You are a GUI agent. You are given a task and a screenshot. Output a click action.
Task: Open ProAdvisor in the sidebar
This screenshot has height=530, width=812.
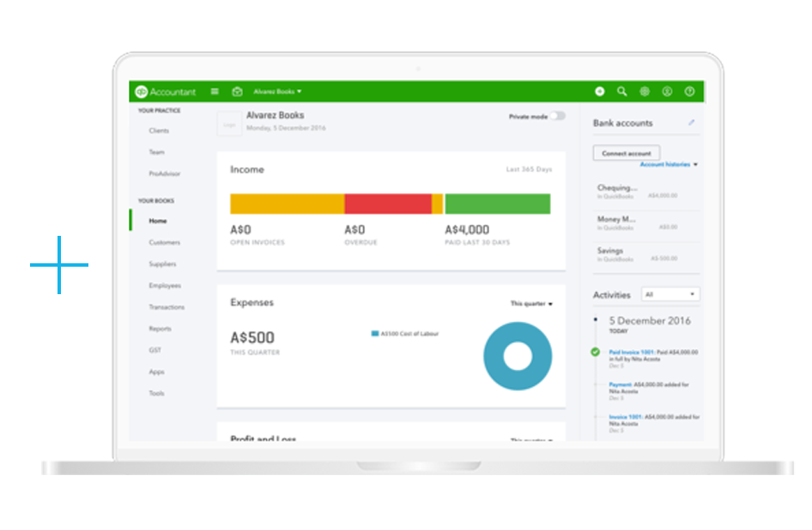coord(165,173)
